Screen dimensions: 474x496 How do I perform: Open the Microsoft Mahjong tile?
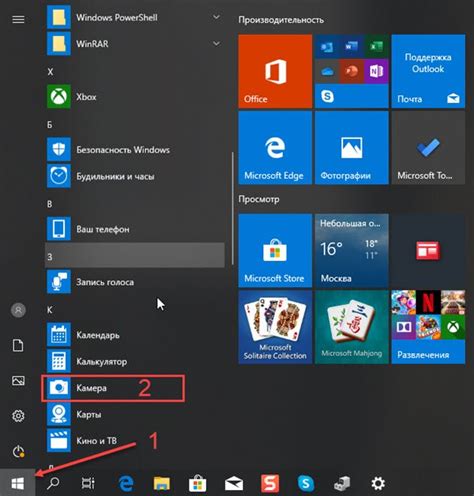pos(352,327)
